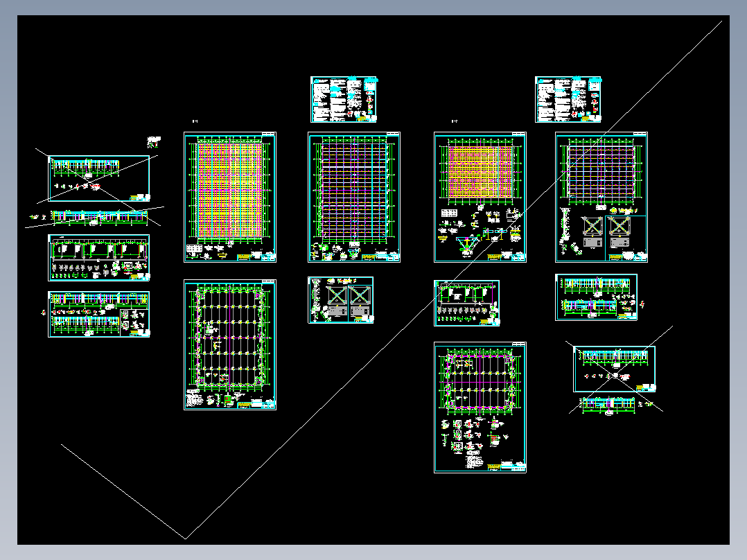747x560 pixels.
Task: Click the tall yellow-magenta roof purlin plan
Action: [x=230, y=197]
